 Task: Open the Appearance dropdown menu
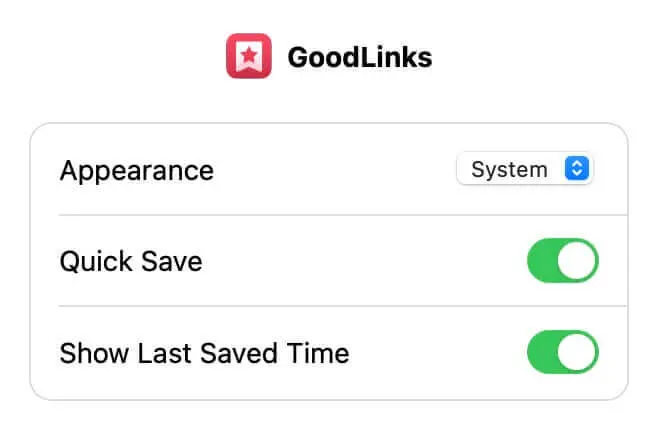(525, 169)
